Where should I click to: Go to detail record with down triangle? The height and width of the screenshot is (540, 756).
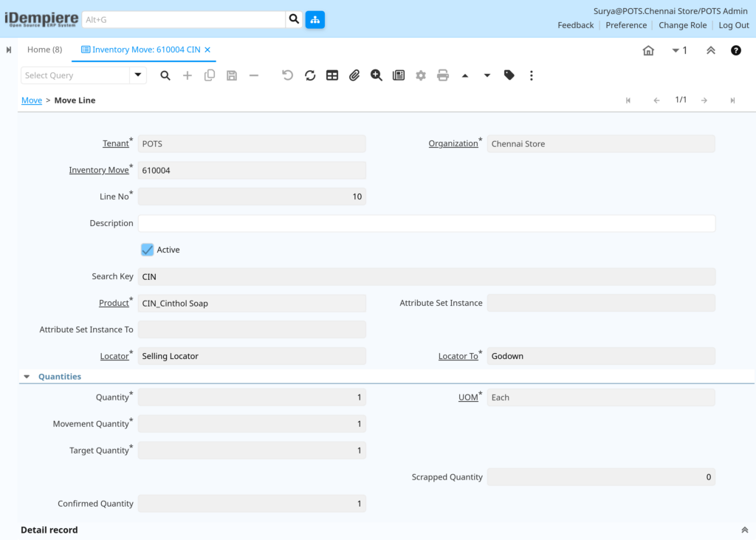point(487,75)
